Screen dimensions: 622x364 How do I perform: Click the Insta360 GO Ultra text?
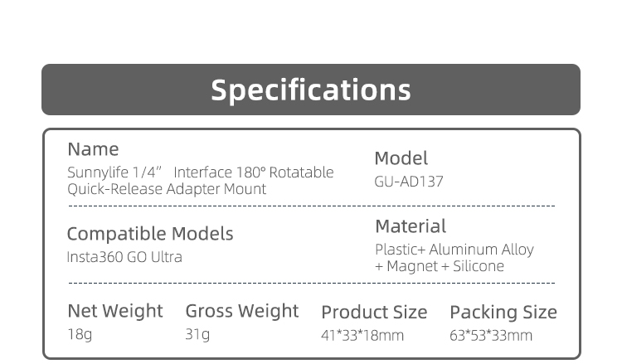pyautogui.click(x=124, y=257)
